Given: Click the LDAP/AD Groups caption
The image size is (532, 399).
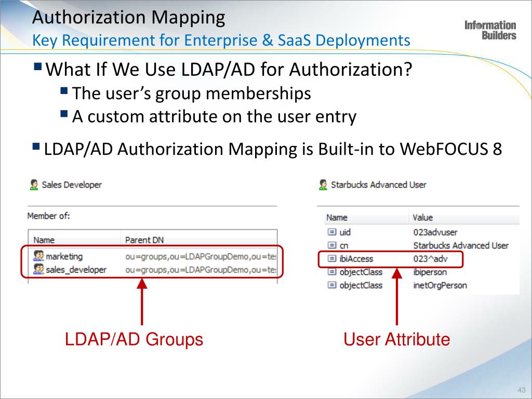Looking at the screenshot, I should click(x=134, y=339).
